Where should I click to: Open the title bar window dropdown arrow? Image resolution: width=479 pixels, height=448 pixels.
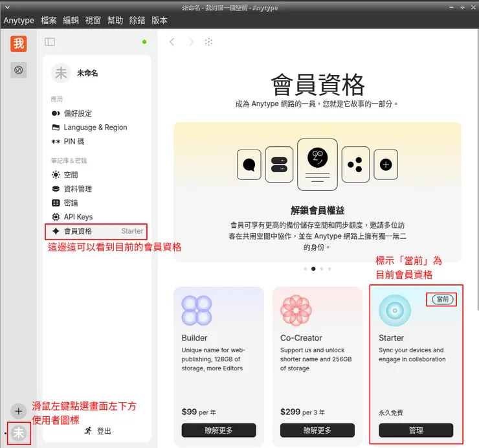(x=8, y=7)
